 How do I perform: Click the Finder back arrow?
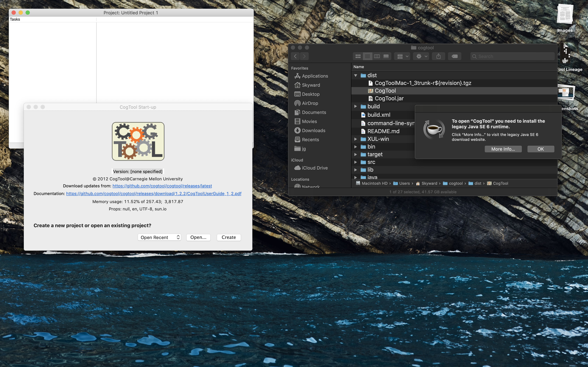coord(295,56)
